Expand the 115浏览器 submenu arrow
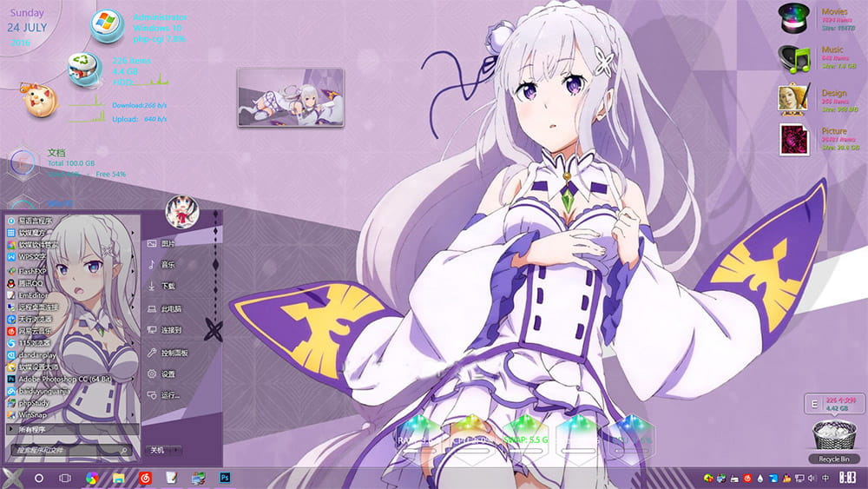868x489 pixels. pyautogui.click(x=133, y=343)
